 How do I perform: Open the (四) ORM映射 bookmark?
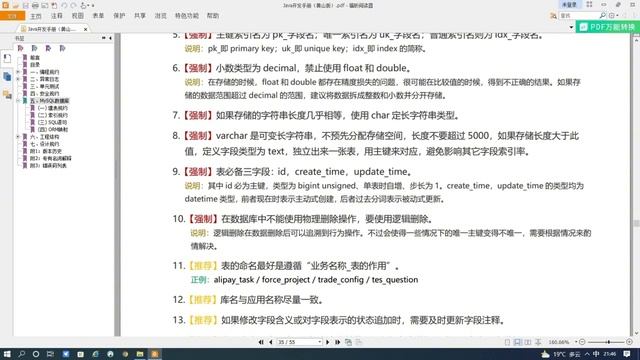pyautogui.click(x=53, y=130)
